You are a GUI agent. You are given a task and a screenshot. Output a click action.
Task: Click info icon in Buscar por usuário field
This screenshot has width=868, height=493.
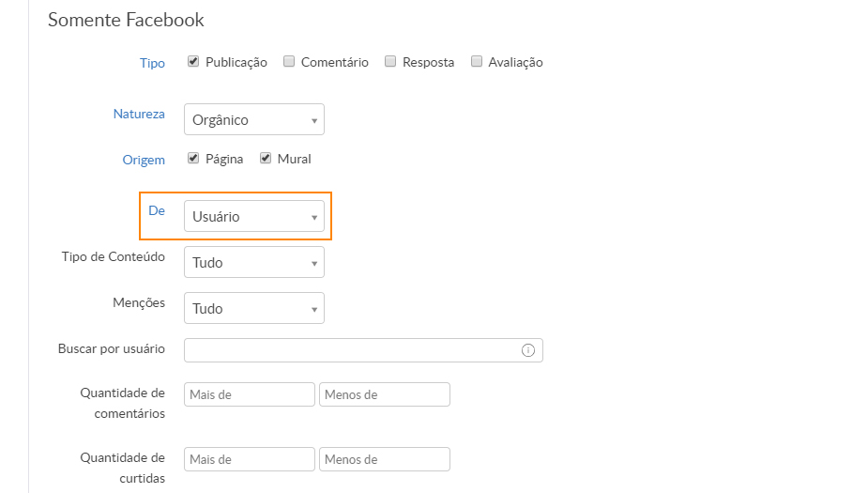point(527,350)
